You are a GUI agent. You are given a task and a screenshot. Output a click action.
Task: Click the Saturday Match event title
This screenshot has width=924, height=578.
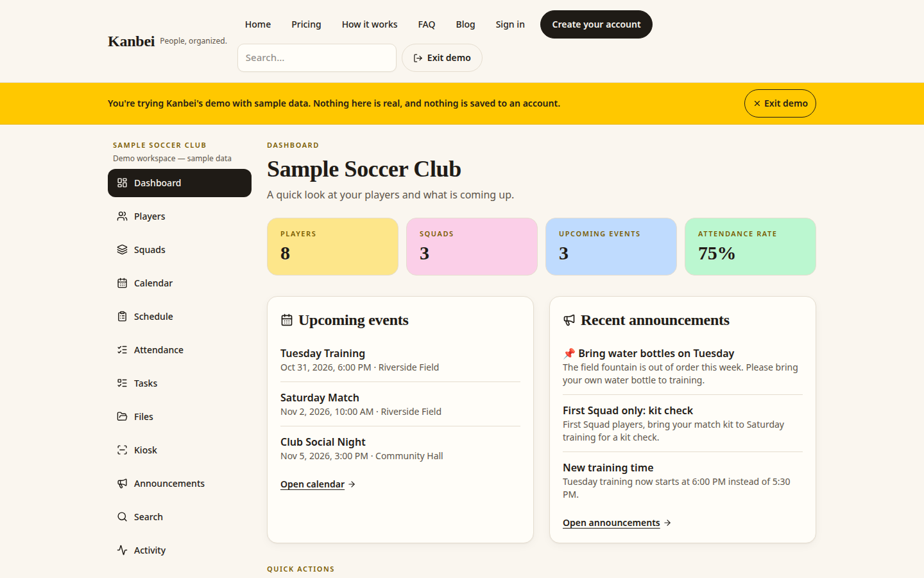(x=320, y=398)
